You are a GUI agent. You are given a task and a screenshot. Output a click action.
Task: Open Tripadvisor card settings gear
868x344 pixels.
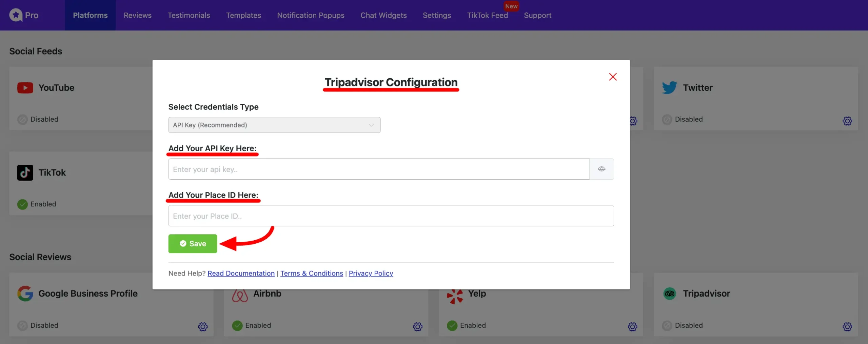click(847, 327)
